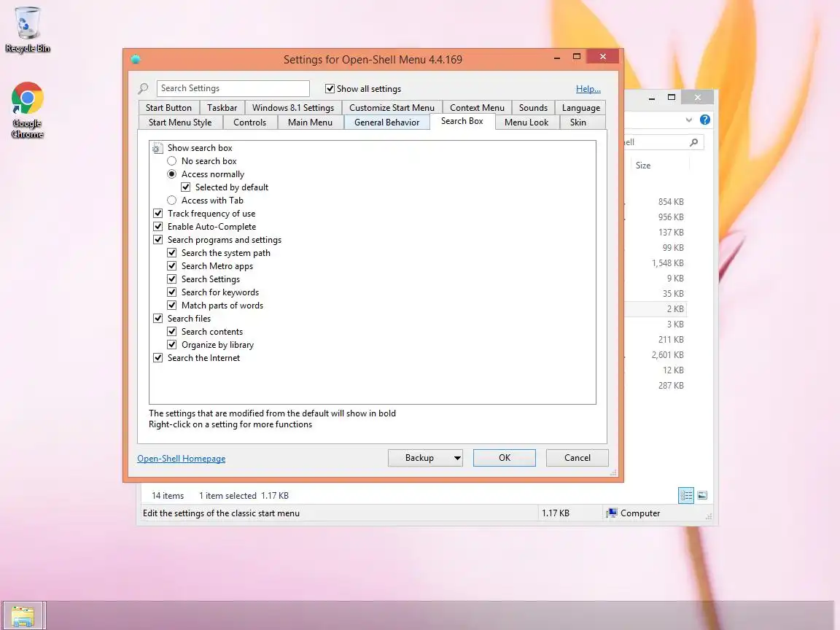
Task: Open the Context Menu tab
Action: (x=477, y=108)
